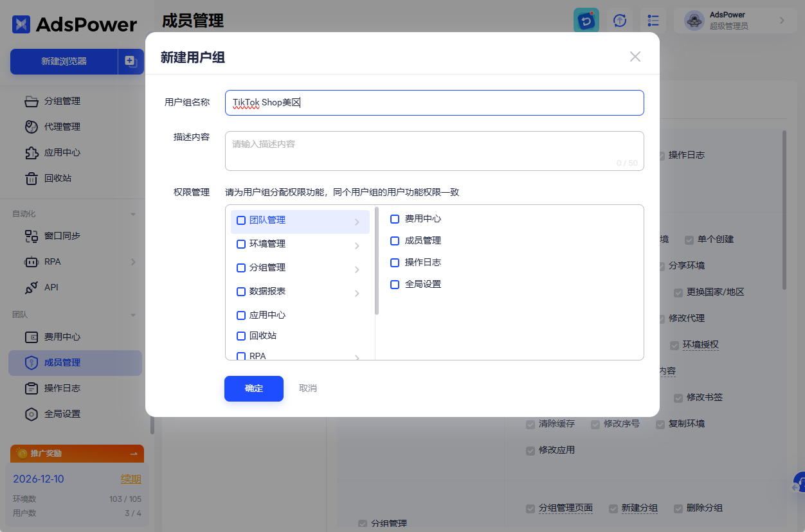Click the 全局设置 hexagon icon
The image size is (805, 532).
coord(32,414)
